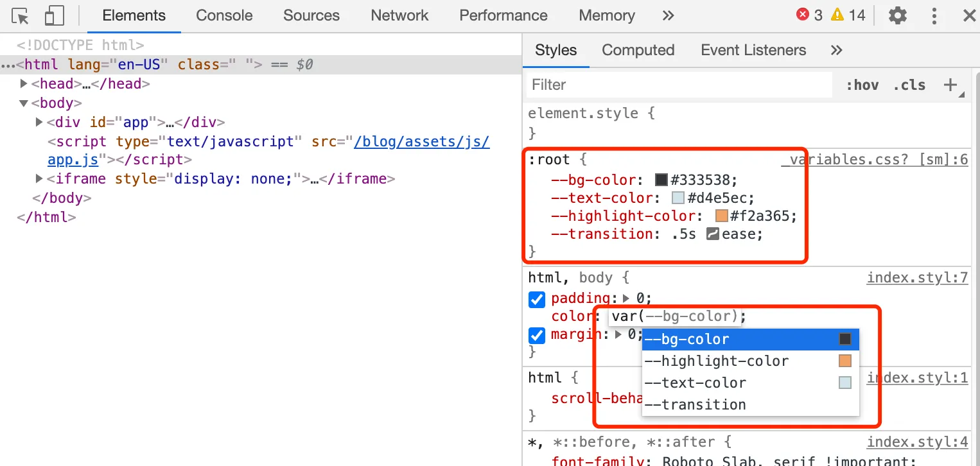Open index.styl line 7 source link
980x466 pixels.
(x=917, y=277)
